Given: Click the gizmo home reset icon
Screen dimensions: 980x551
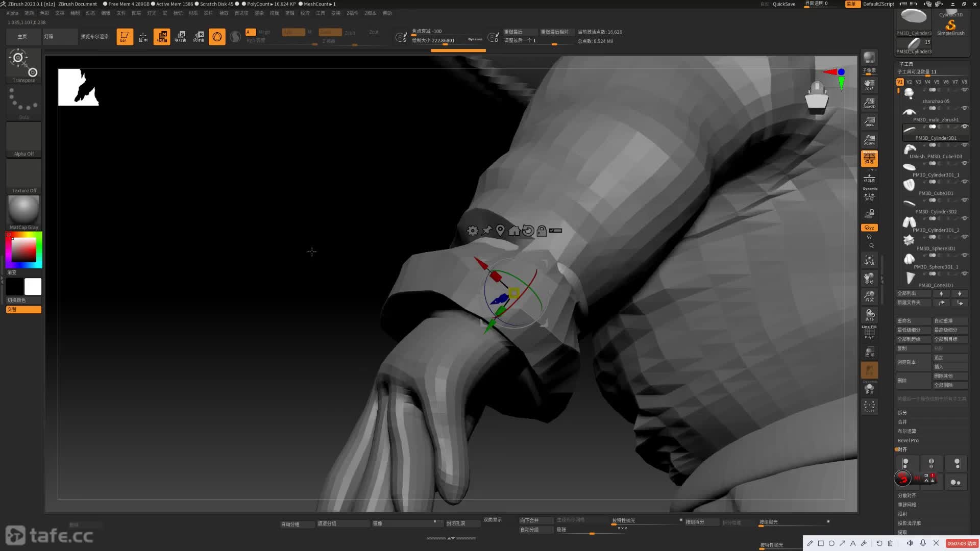Looking at the screenshot, I should (514, 231).
